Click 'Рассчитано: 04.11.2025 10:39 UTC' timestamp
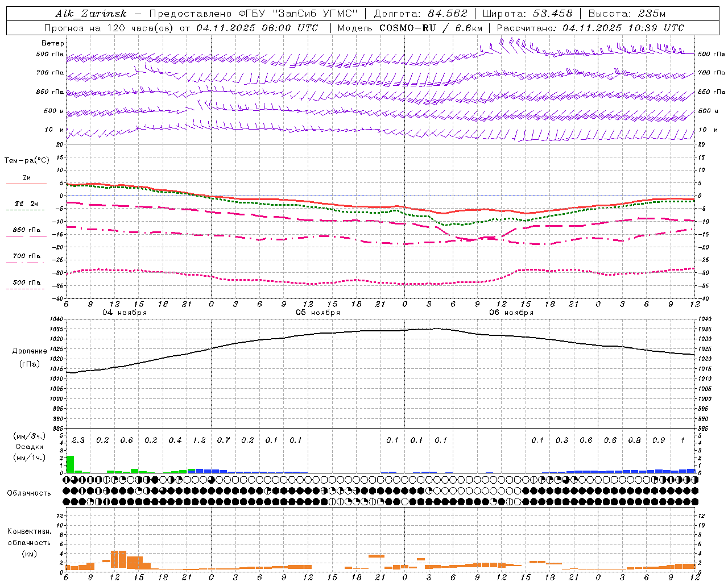728x582 pixels. (x=590, y=28)
